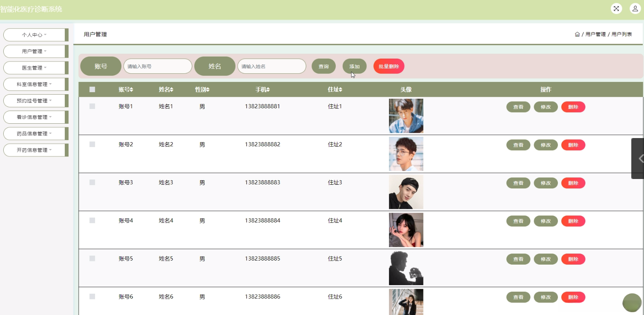Click the fullscreen toggle icon in header
This screenshot has height=315, width=644.
coord(616,9)
